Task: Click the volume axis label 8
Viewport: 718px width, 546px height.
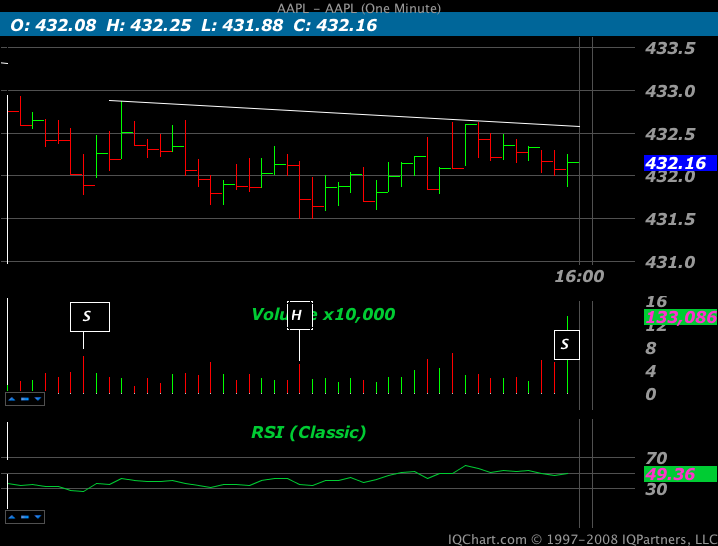Action: (651, 348)
